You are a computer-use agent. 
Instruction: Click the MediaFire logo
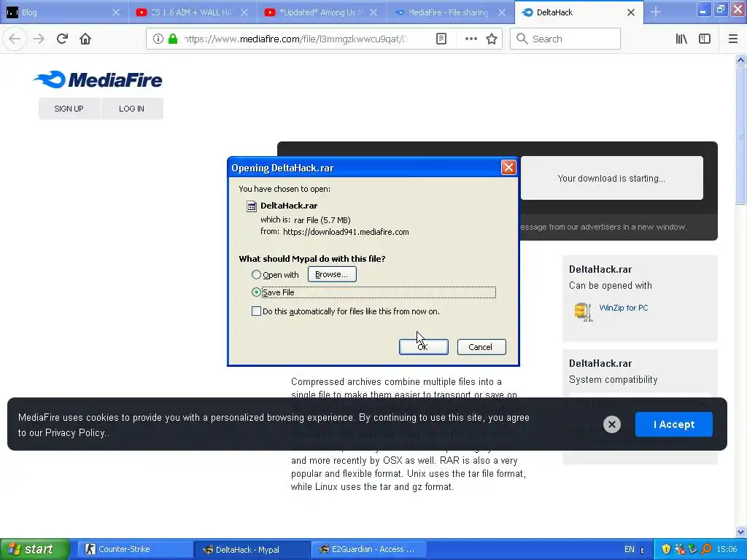(x=98, y=79)
